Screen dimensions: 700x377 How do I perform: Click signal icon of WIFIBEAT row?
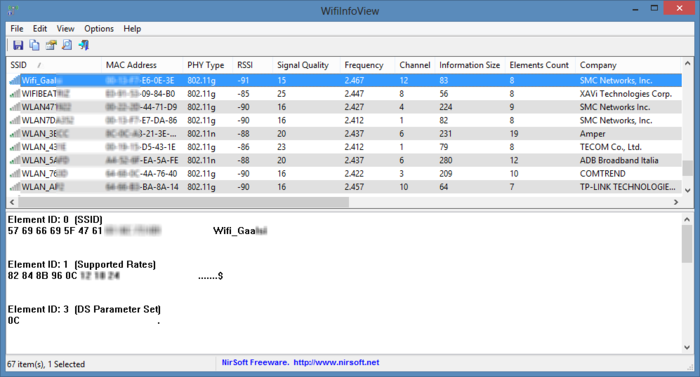point(15,94)
